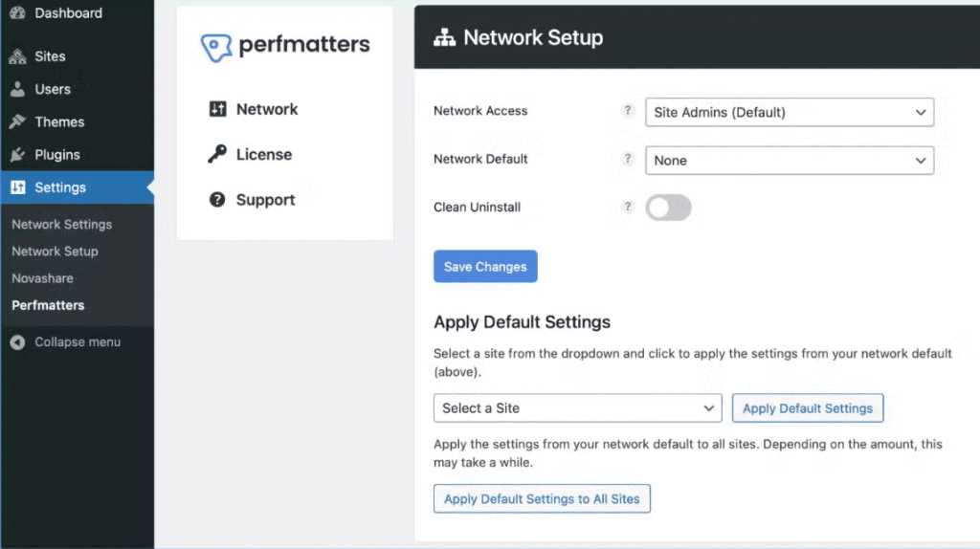Click help tooltip icon for Network Access
The height and width of the screenshot is (549, 980).
(x=628, y=111)
